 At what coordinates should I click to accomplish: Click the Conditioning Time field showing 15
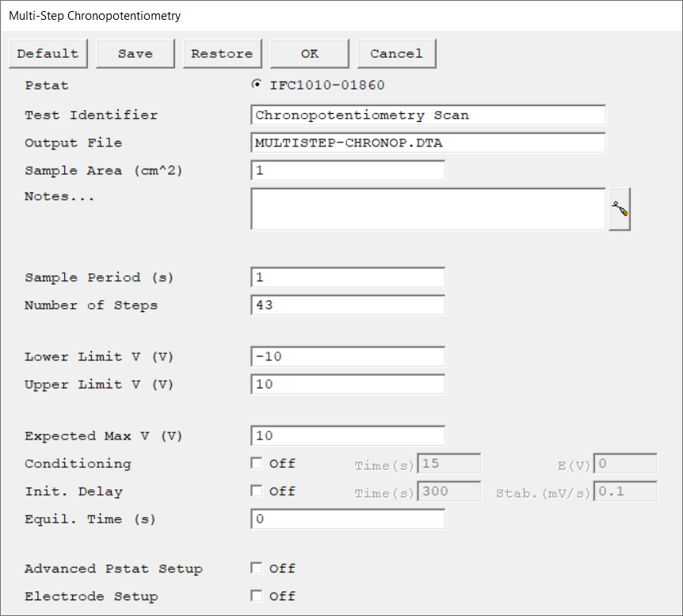tap(449, 463)
